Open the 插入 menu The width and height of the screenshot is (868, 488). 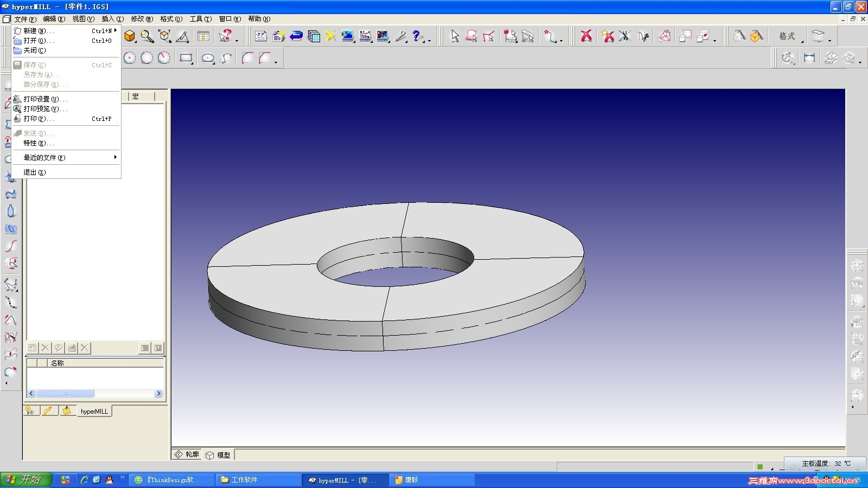click(x=112, y=19)
